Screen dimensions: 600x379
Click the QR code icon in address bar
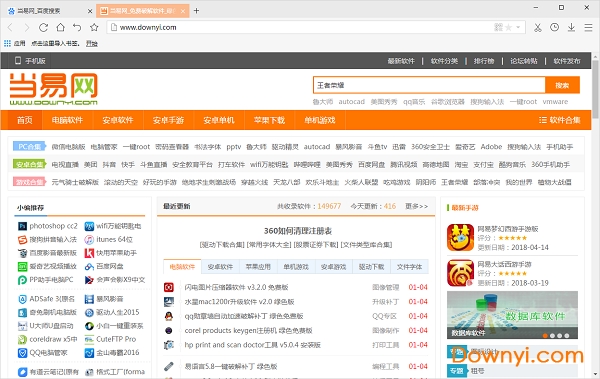coord(498,27)
